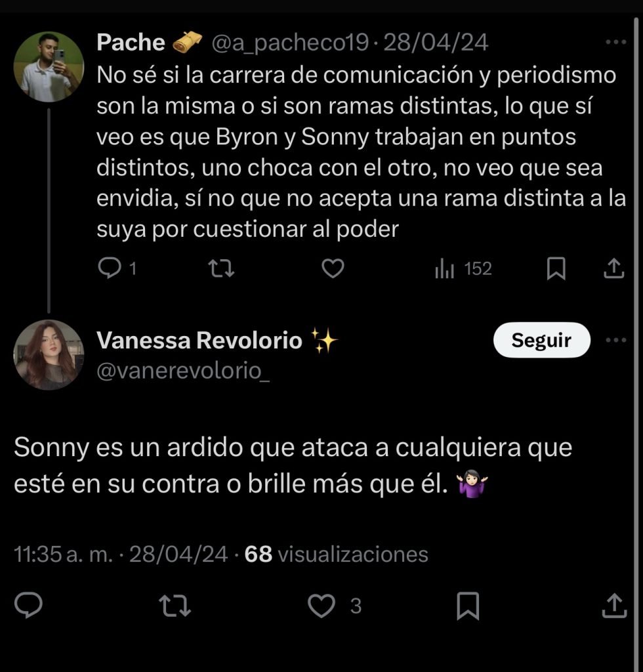Like Vanessa's tweet with 3 likes
Screen dimensions: 643x672
click(x=322, y=606)
